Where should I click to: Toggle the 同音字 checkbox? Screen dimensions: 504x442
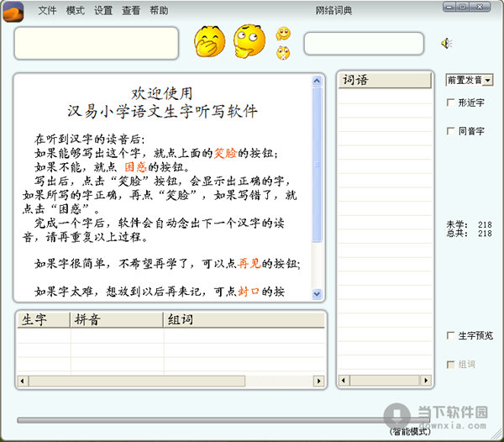coord(451,131)
